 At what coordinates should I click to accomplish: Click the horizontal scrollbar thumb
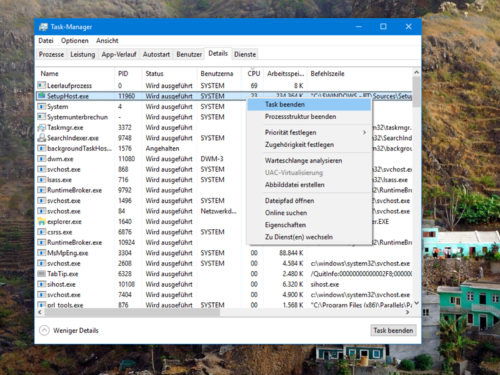[132, 312]
